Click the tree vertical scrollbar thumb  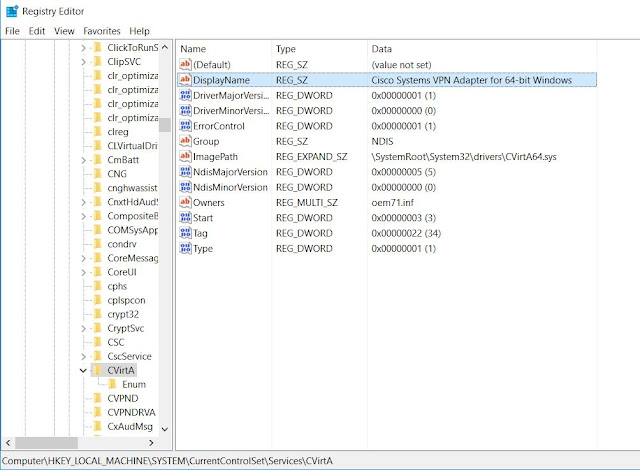165,124
